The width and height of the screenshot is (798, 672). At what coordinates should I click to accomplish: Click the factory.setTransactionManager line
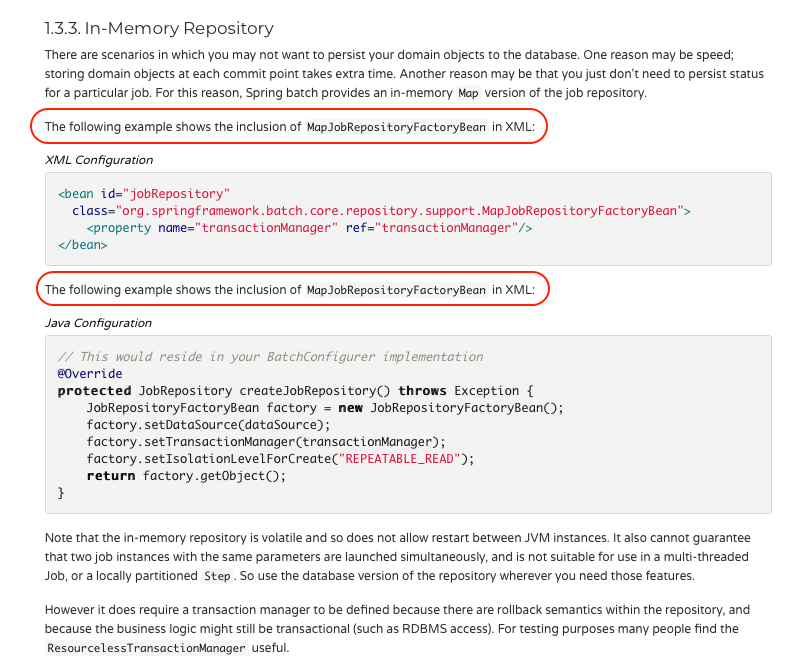tap(266, 442)
